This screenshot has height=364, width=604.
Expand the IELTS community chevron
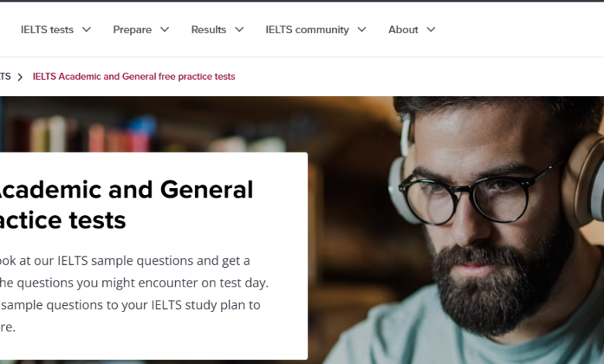362,29
